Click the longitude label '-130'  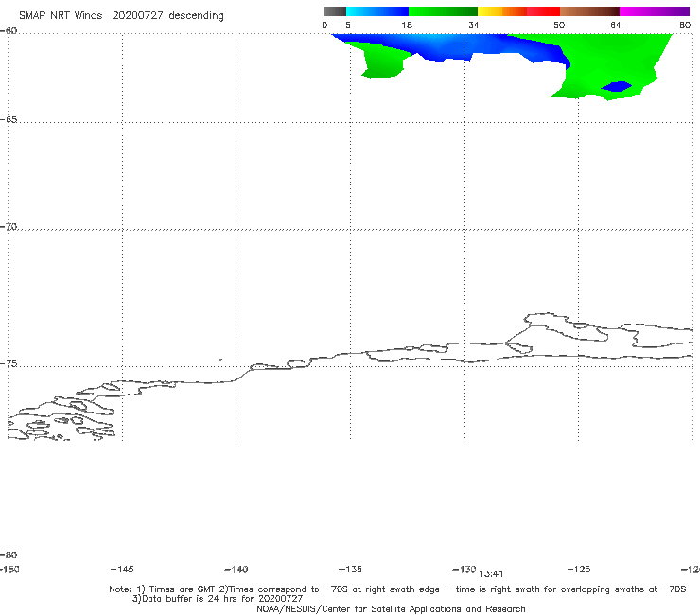click(464, 569)
